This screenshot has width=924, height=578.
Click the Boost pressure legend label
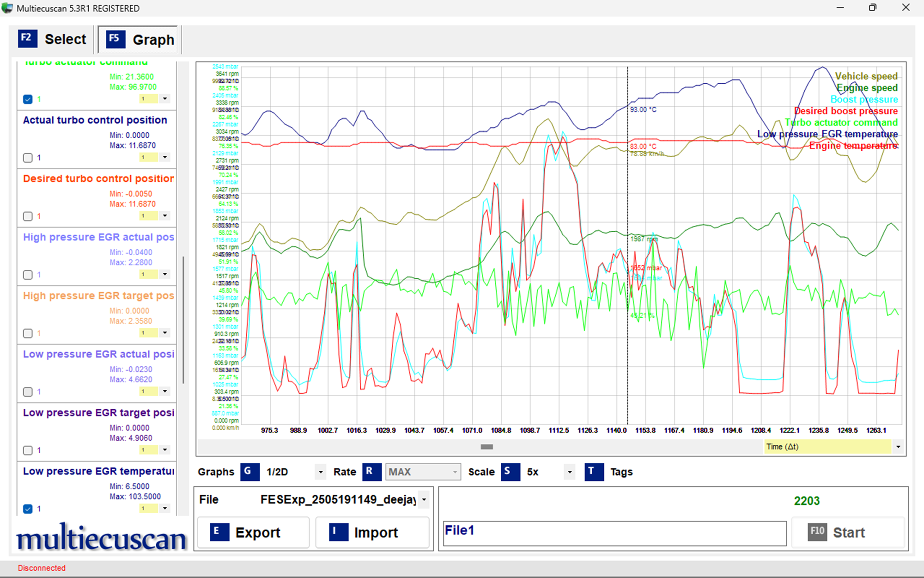[864, 99]
